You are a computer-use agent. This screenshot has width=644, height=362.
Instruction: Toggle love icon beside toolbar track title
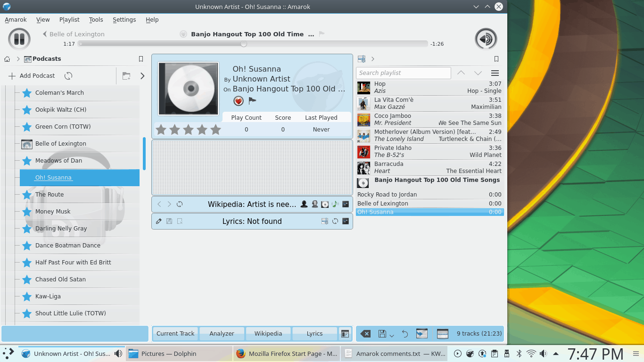coord(183,34)
